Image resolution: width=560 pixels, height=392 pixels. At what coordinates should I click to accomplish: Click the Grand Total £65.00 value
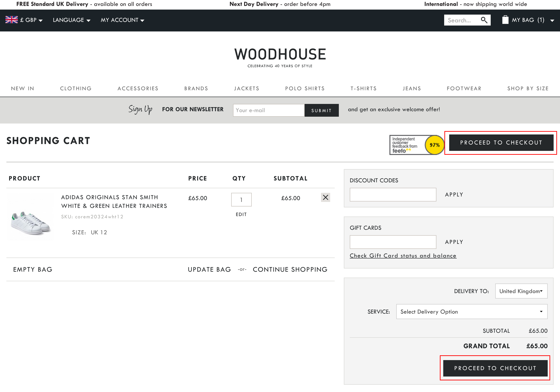tap(537, 346)
